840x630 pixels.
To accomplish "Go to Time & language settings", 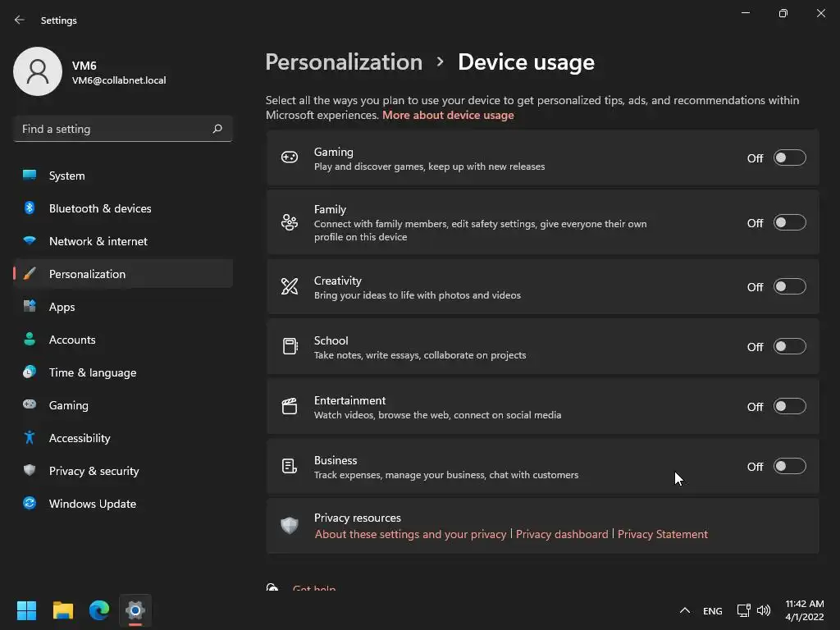I will point(93,372).
